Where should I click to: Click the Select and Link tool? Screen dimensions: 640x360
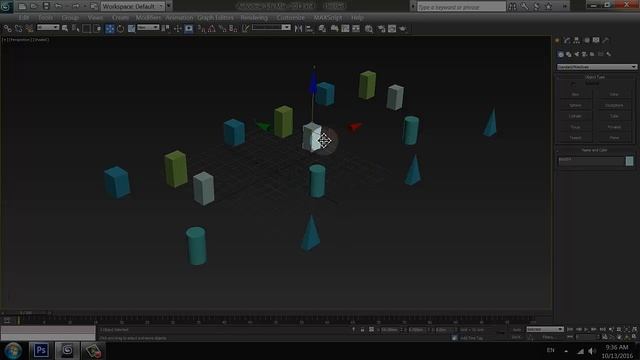8,29
